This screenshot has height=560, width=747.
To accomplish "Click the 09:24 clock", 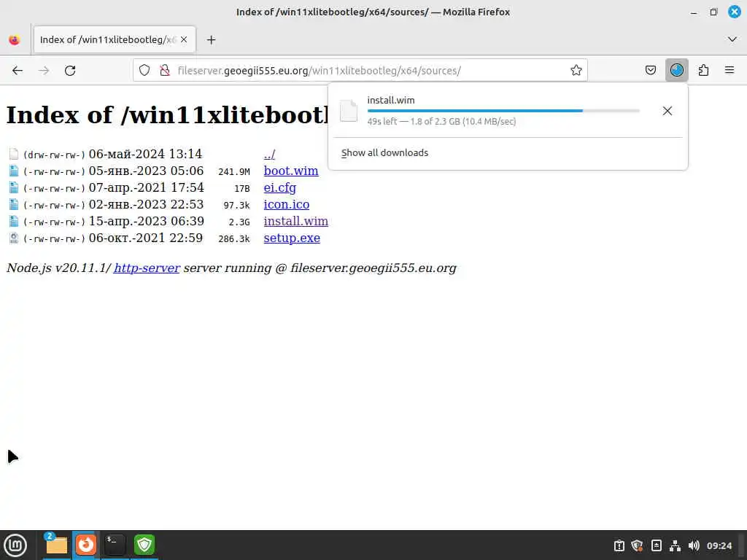I will pyautogui.click(x=719, y=545).
